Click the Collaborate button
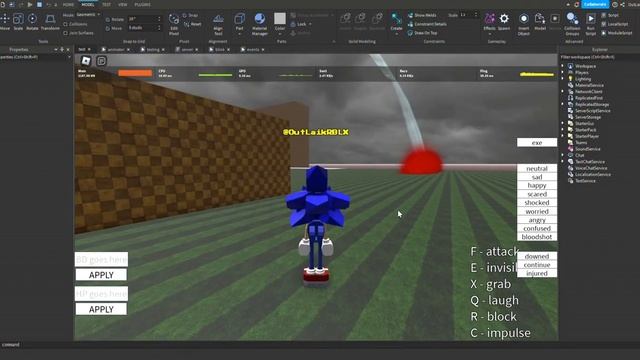The height and width of the screenshot is (360, 640). tap(595, 4)
